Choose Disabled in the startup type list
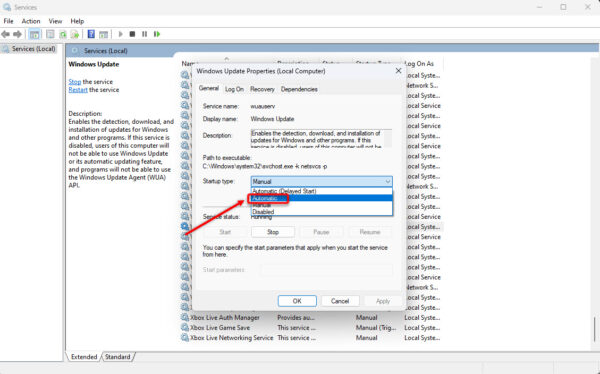 coord(321,212)
